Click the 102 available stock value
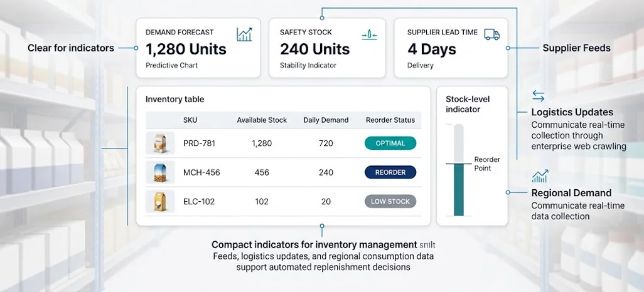 tap(262, 202)
